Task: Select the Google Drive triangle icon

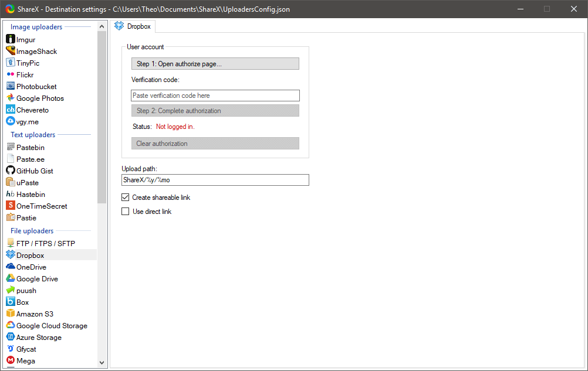Action: (11, 278)
